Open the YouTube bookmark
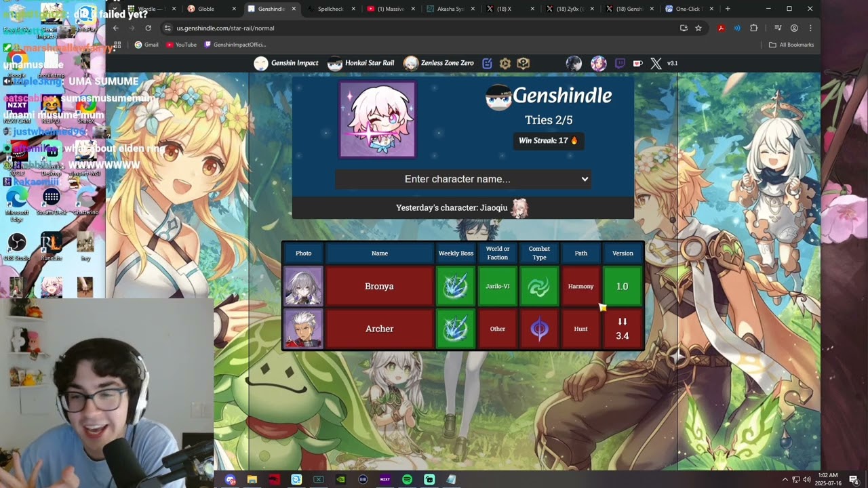868x488 pixels. pyautogui.click(x=180, y=45)
